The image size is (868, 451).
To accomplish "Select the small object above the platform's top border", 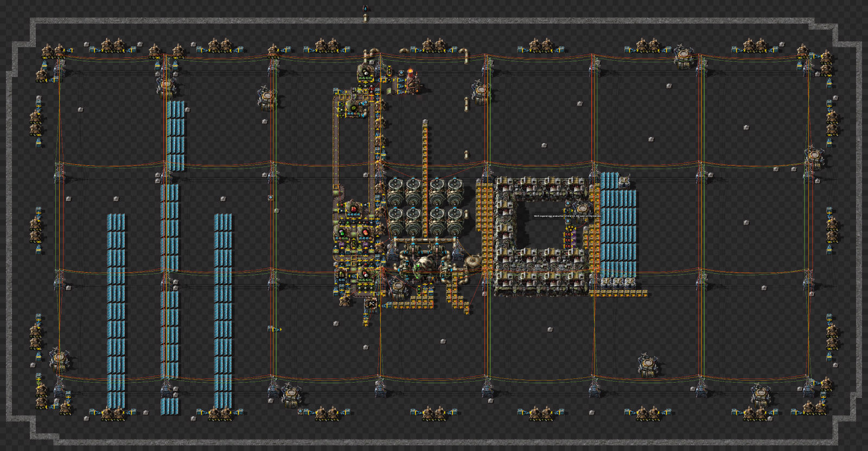I will coord(365,9).
